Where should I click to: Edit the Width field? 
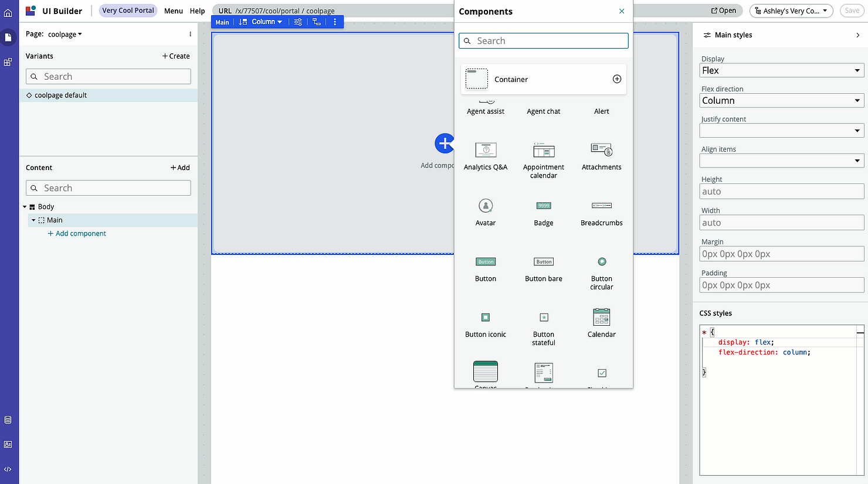[x=782, y=223]
